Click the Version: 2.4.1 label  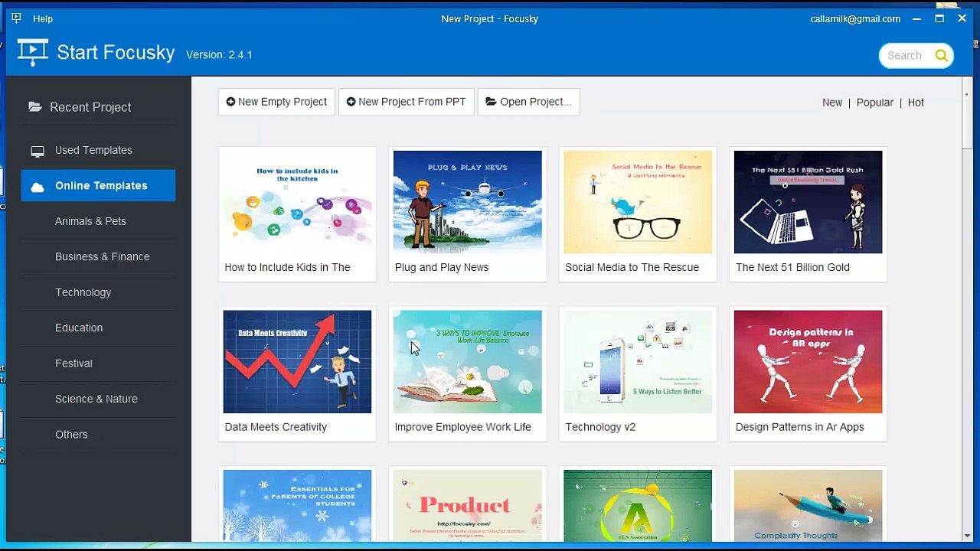point(219,55)
